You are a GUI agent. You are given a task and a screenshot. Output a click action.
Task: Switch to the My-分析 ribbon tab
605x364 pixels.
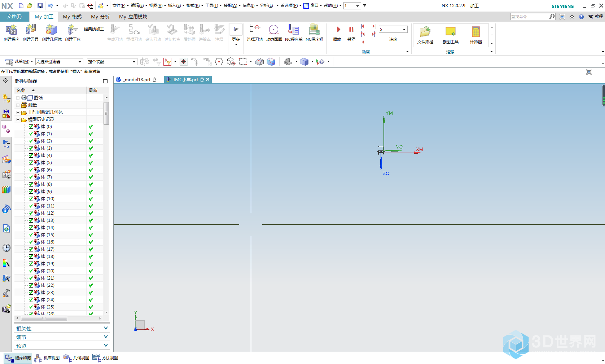(x=100, y=17)
